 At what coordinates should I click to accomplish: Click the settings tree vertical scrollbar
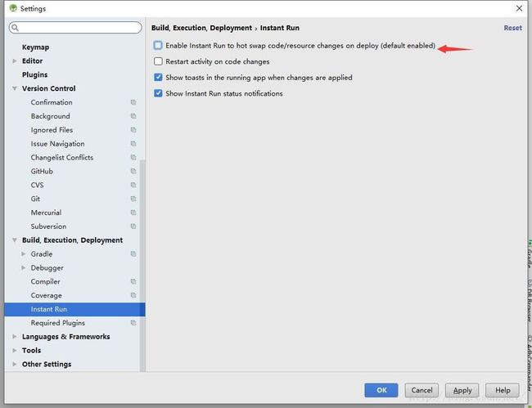click(142, 266)
